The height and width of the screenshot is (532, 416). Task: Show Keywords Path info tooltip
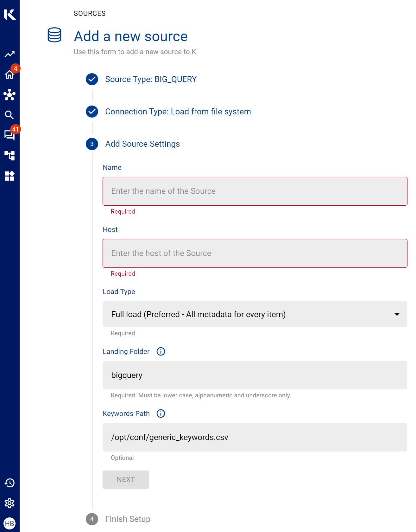tap(161, 413)
